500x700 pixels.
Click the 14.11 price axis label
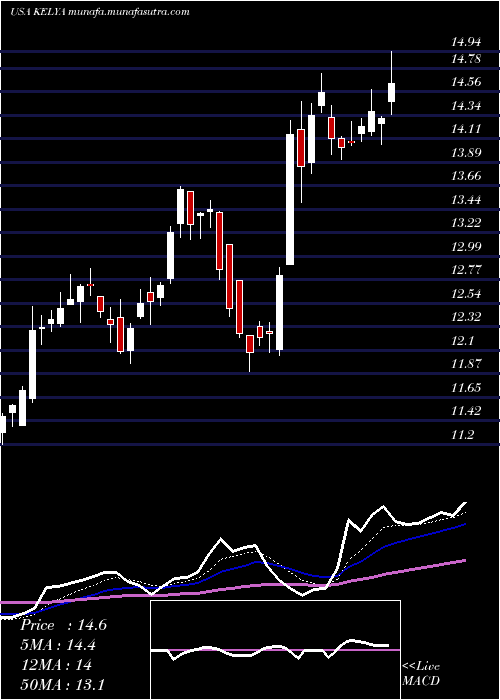(x=466, y=129)
